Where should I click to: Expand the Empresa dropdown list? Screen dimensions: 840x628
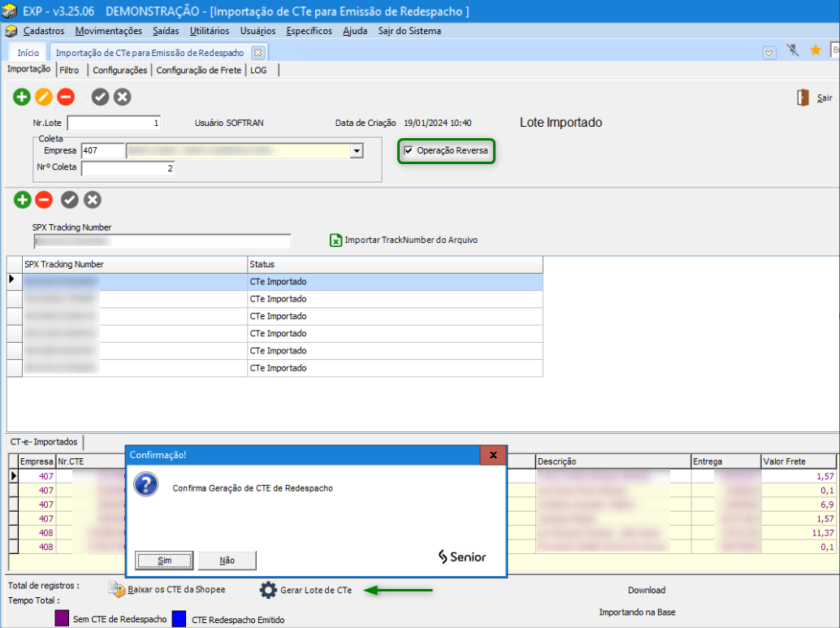click(356, 151)
